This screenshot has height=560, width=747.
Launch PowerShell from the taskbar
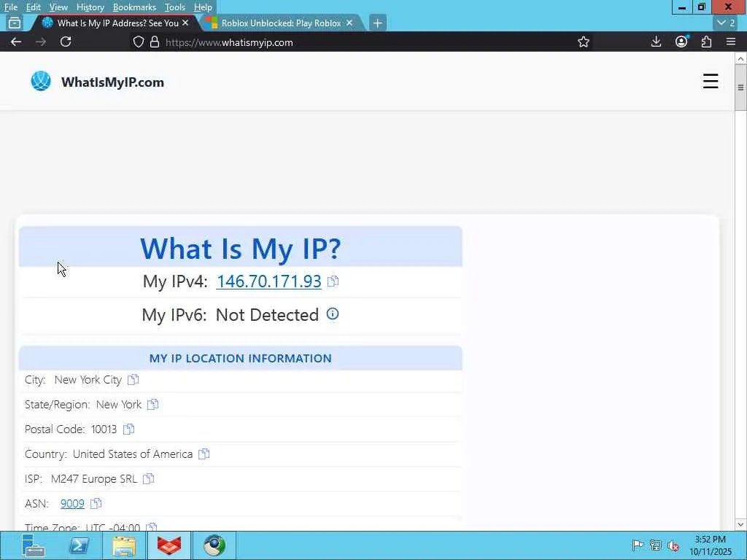pyautogui.click(x=79, y=545)
